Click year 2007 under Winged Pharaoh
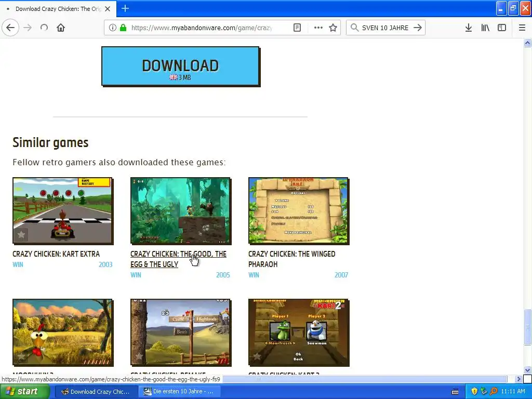The width and height of the screenshot is (532, 399). click(341, 275)
